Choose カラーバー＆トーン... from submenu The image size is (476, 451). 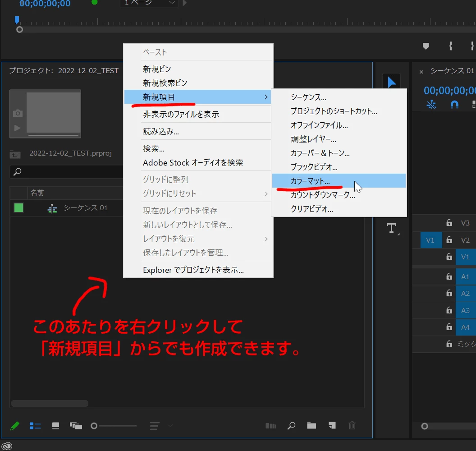[339, 153]
